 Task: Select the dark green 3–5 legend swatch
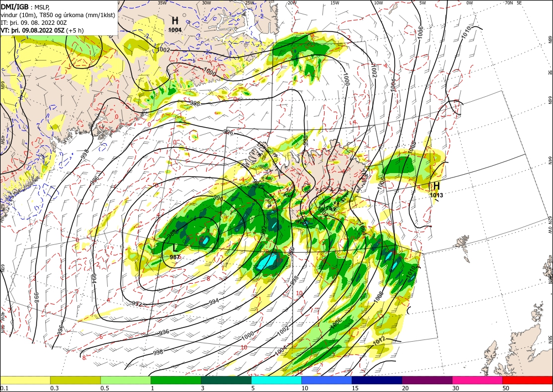(x=226, y=380)
